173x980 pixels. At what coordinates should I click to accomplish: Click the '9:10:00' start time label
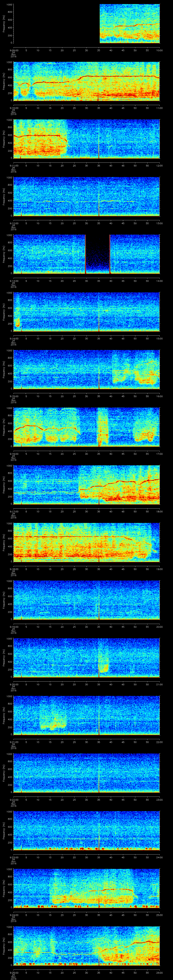click(14, 108)
